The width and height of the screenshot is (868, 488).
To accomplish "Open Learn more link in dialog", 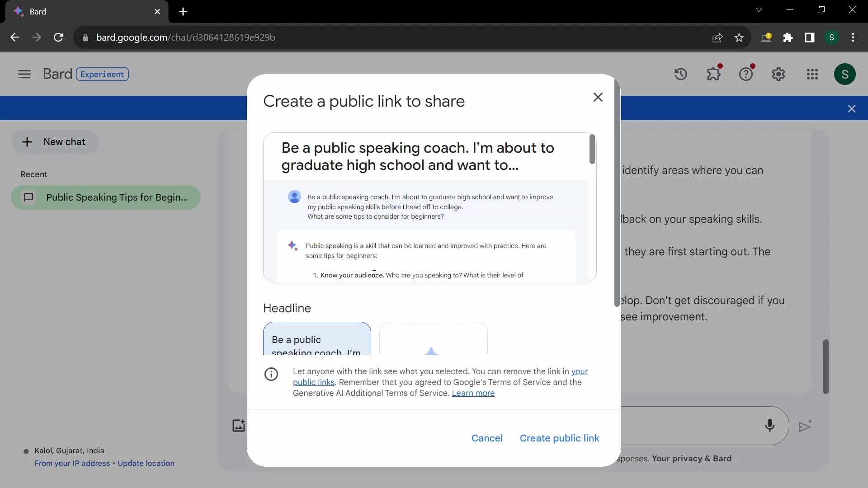I will (473, 393).
